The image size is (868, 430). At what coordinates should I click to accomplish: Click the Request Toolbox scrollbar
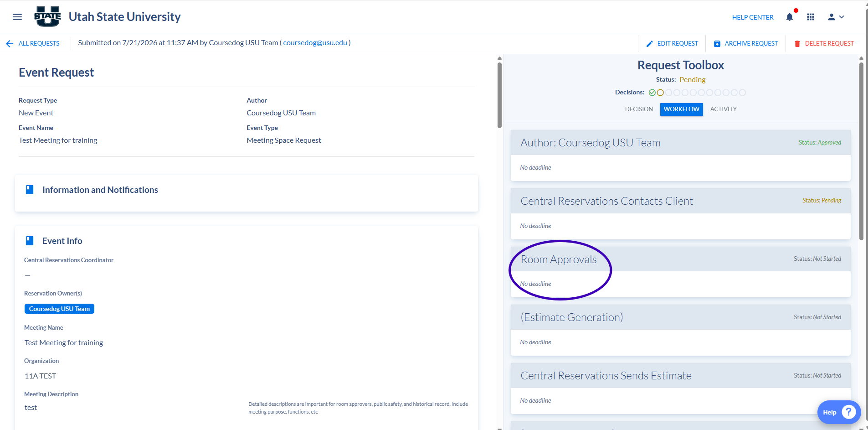point(861,151)
